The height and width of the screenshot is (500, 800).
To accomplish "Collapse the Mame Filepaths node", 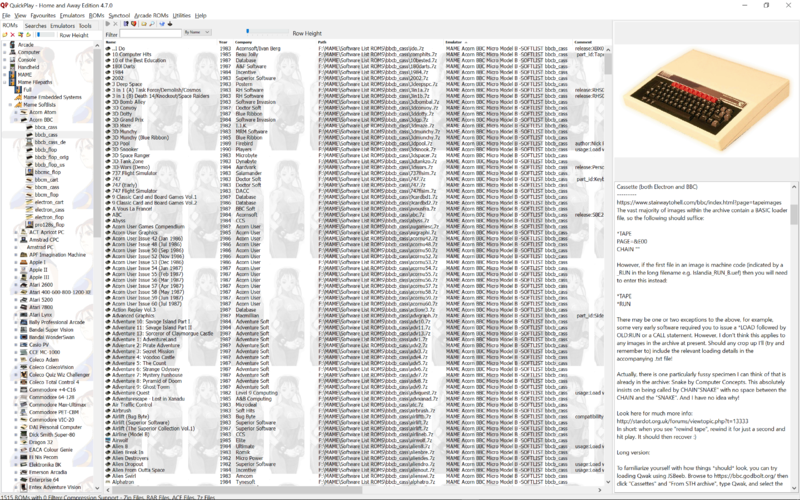I will [5, 82].
